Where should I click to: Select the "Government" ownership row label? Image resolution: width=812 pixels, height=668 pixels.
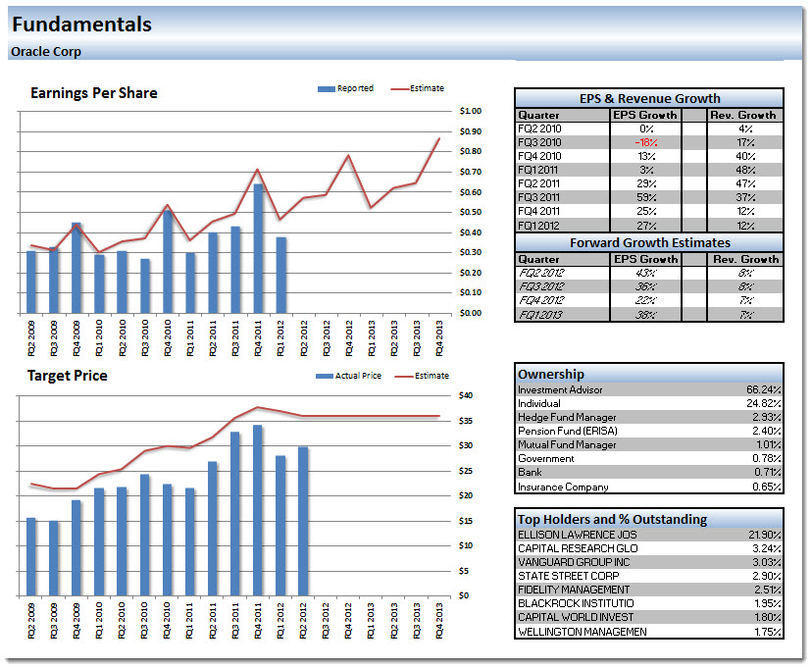click(546, 458)
